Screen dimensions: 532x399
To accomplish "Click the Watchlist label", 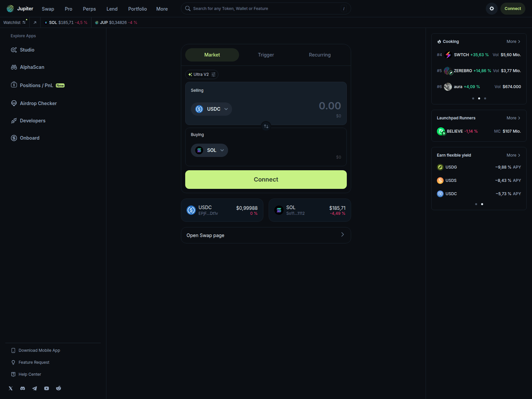I will [x=12, y=23].
